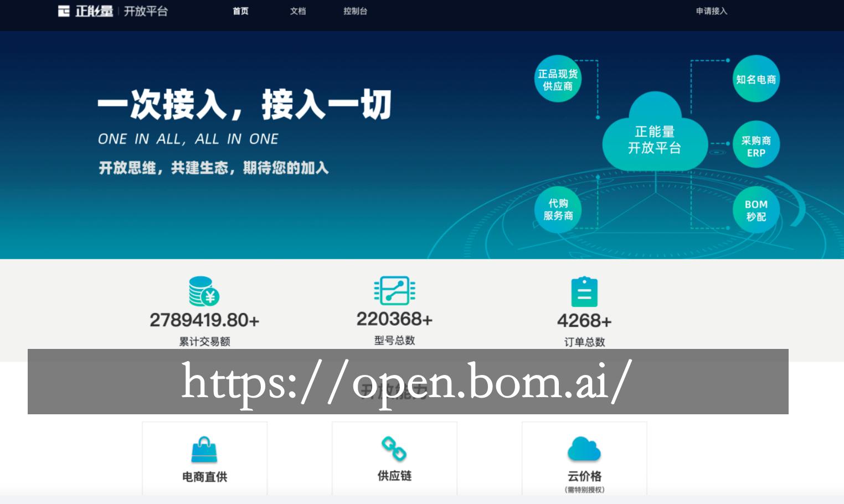Image resolution: width=844 pixels, height=504 pixels.
Task: Click the shopping bag icon for 电商直供
Action: pyautogui.click(x=204, y=450)
